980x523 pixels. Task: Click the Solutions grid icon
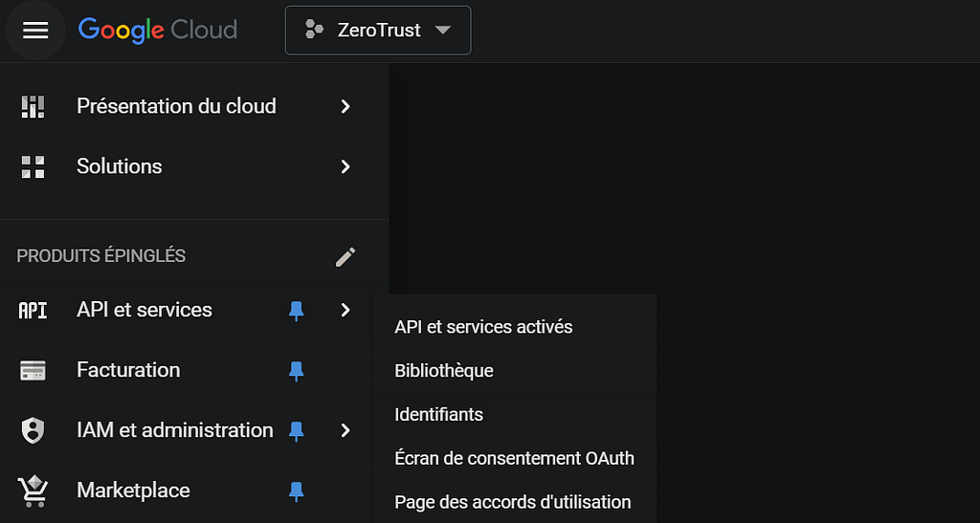click(33, 167)
